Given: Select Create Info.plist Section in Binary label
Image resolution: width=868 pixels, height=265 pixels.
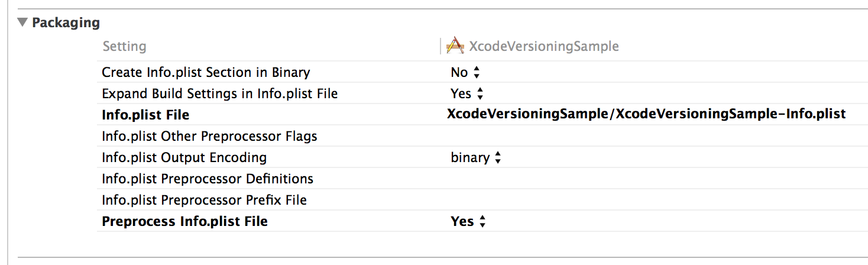Looking at the screenshot, I should 206,72.
